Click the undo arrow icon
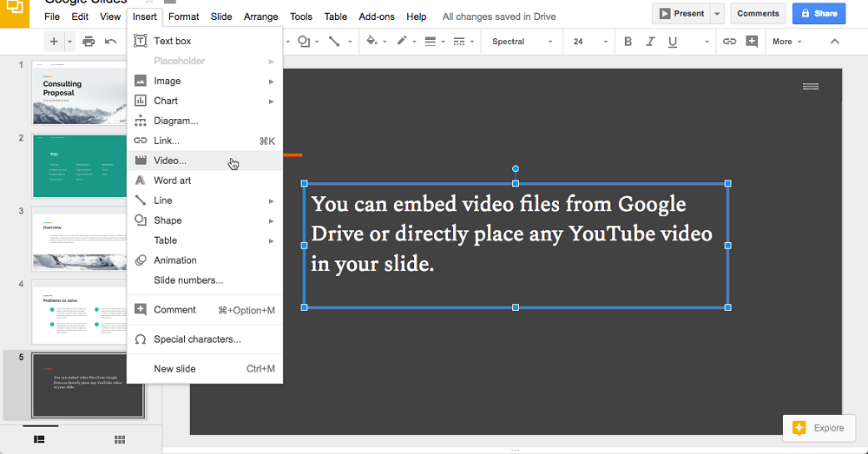Viewport: 868px width, 454px height. click(111, 42)
